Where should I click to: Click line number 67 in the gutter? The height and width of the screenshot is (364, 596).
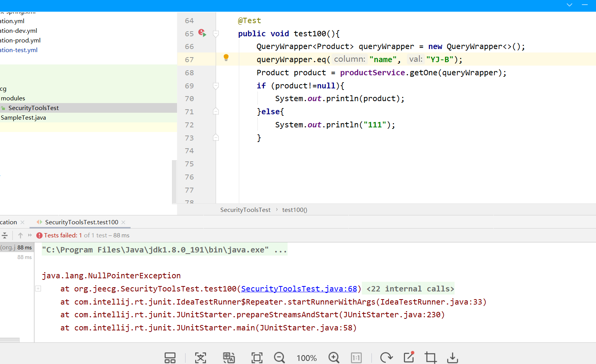click(x=189, y=59)
